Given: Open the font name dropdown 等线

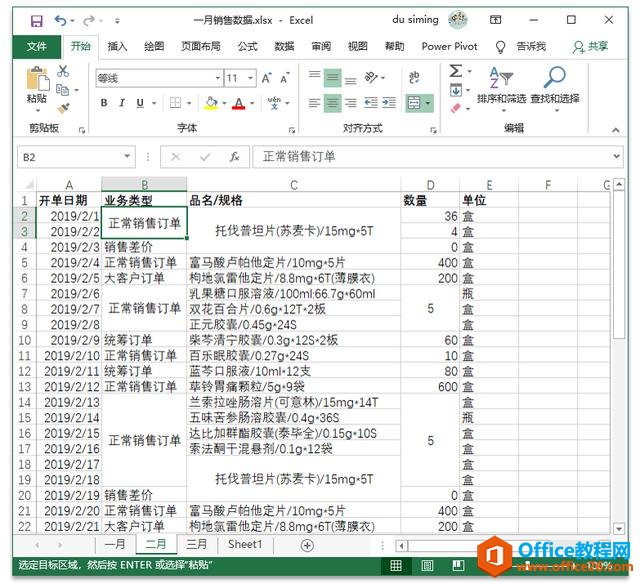Looking at the screenshot, I should [x=218, y=78].
